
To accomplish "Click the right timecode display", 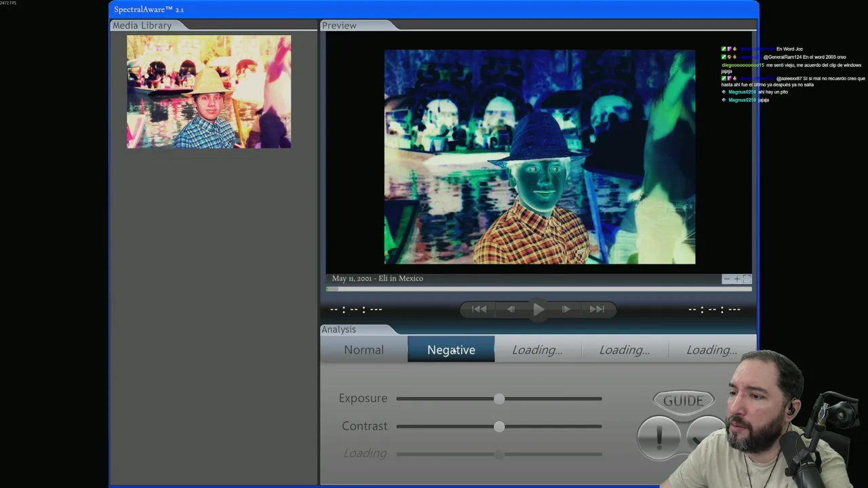I will pyautogui.click(x=714, y=310).
